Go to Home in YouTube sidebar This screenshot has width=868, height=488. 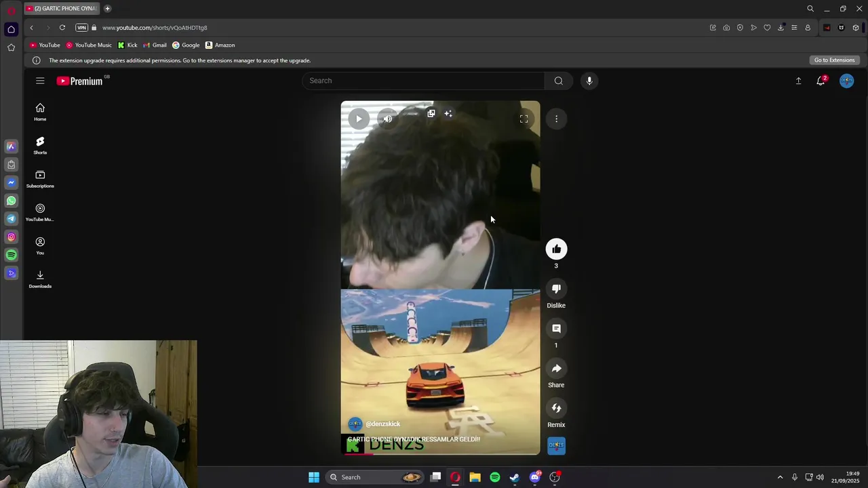(40, 112)
